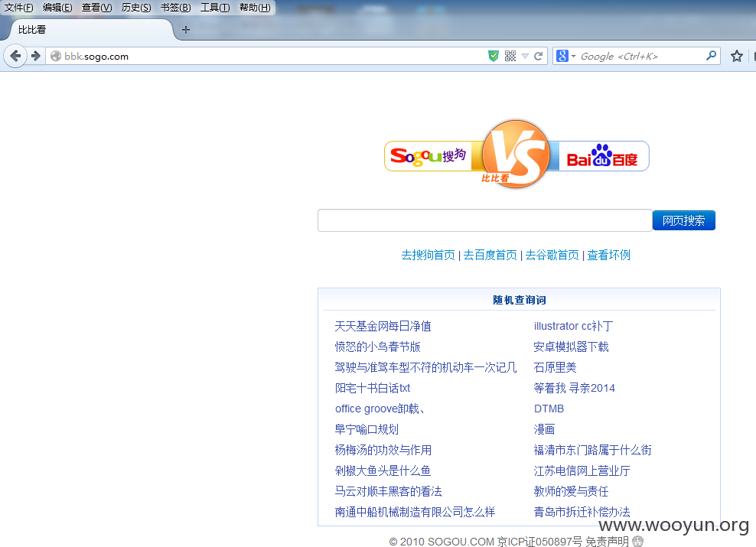Open the green shield security icon

[x=494, y=57]
